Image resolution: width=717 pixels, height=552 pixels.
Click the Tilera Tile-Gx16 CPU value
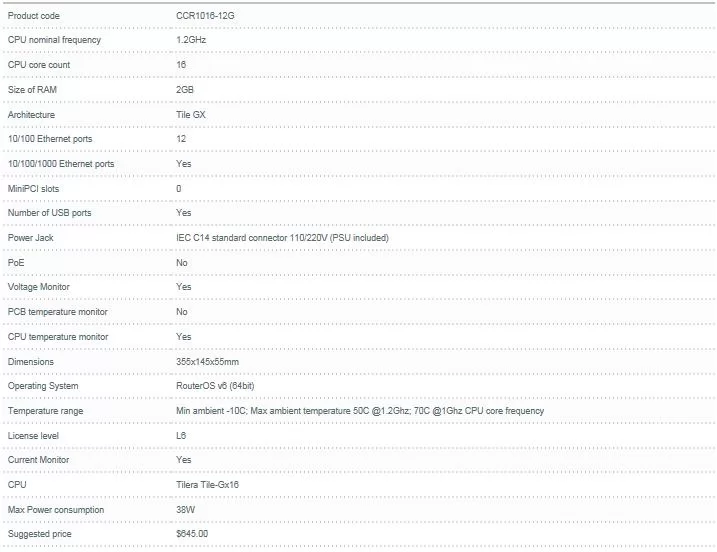[207, 485]
